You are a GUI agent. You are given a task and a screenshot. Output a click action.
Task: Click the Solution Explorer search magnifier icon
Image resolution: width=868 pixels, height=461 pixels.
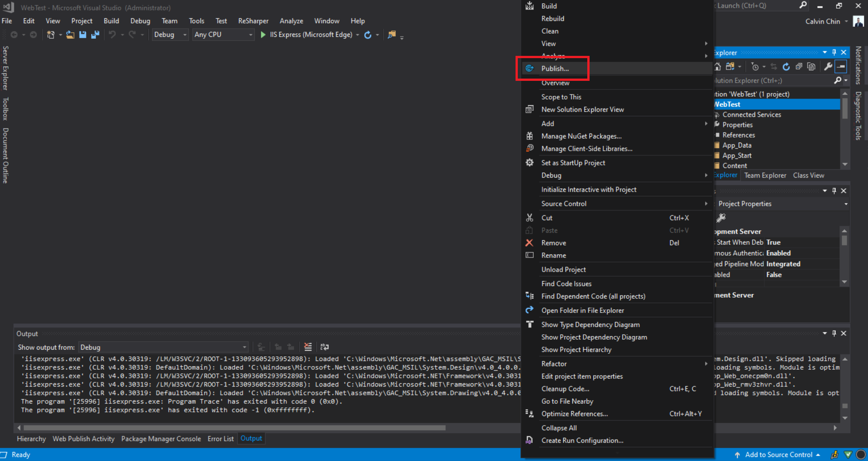(838, 80)
